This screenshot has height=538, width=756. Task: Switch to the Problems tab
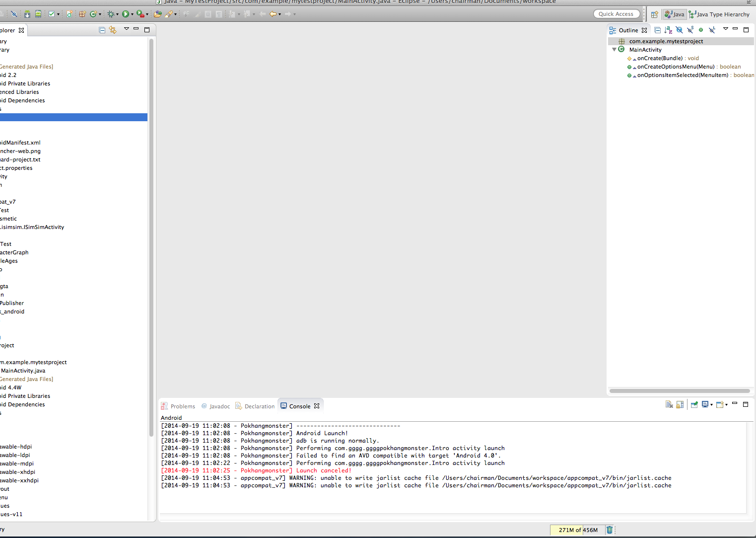(178, 406)
